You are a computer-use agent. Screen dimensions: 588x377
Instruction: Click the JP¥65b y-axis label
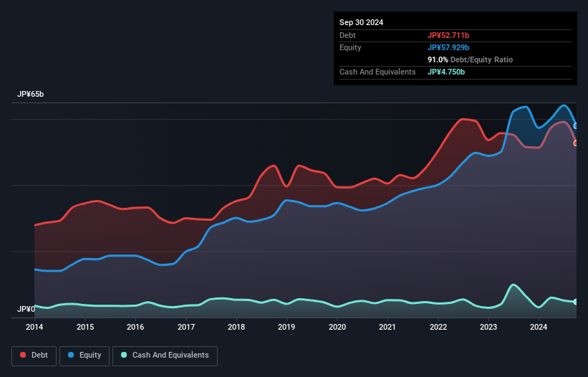point(30,94)
